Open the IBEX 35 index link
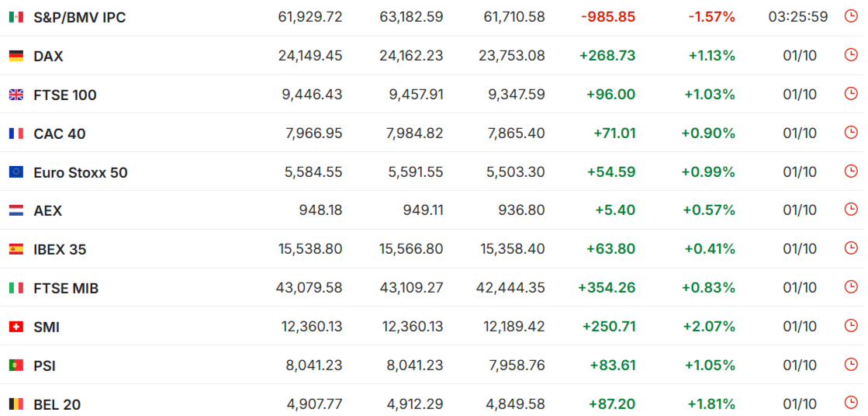This screenshot has width=868, height=416. [x=60, y=249]
